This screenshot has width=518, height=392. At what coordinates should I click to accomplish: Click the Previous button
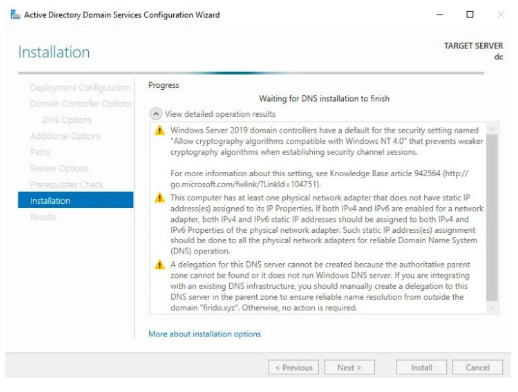293,367
